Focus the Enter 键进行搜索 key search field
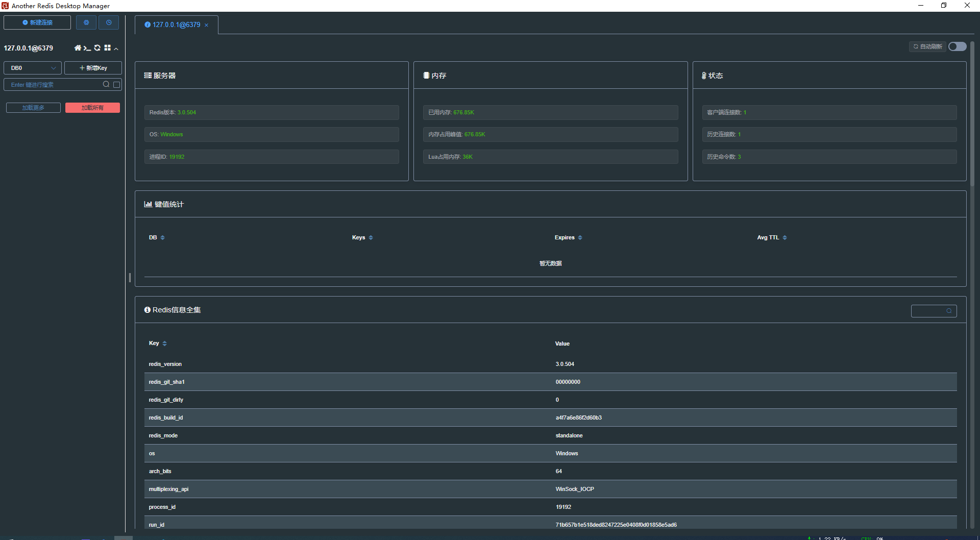The image size is (980, 540). [54, 85]
